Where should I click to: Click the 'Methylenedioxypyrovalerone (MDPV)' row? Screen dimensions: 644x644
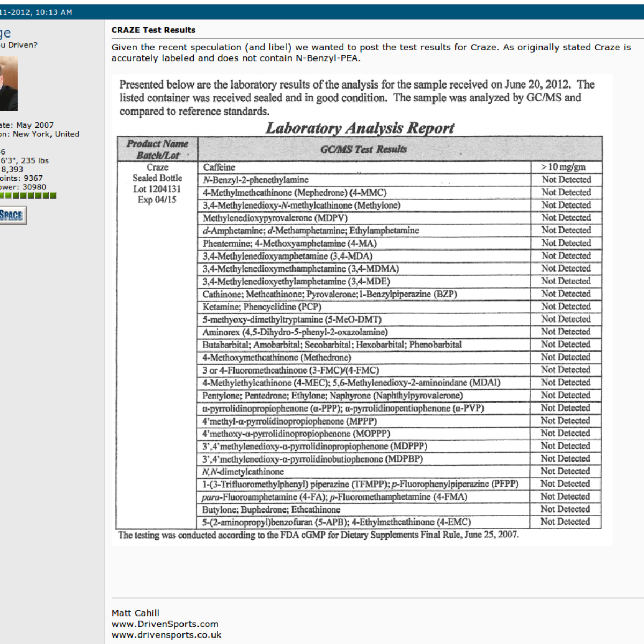pos(364,218)
